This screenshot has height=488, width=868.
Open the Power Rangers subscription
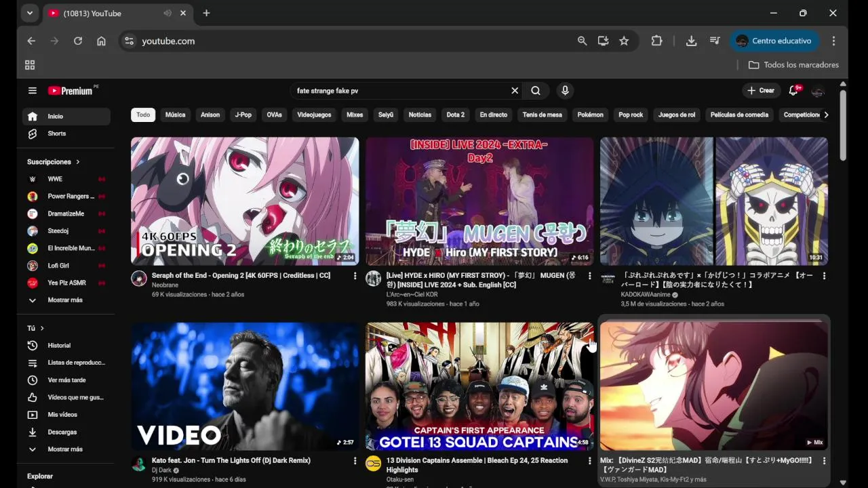pos(66,197)
